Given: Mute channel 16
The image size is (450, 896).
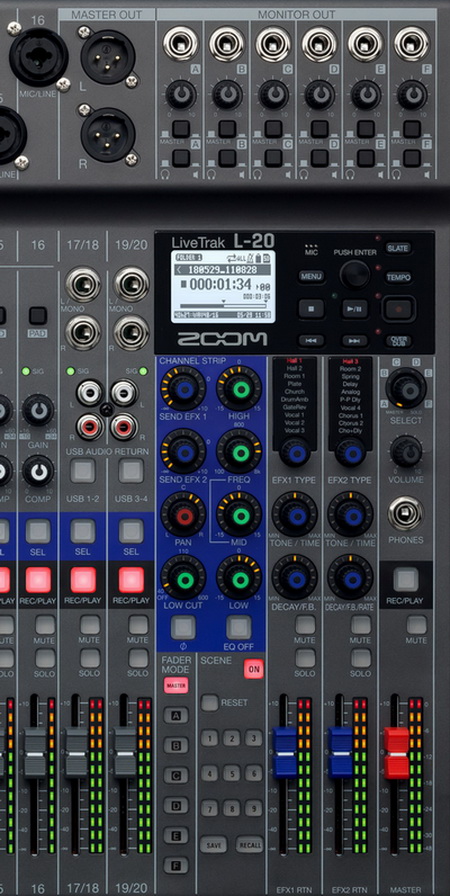Looking at the screenshot, I should (x=45, y=625).
